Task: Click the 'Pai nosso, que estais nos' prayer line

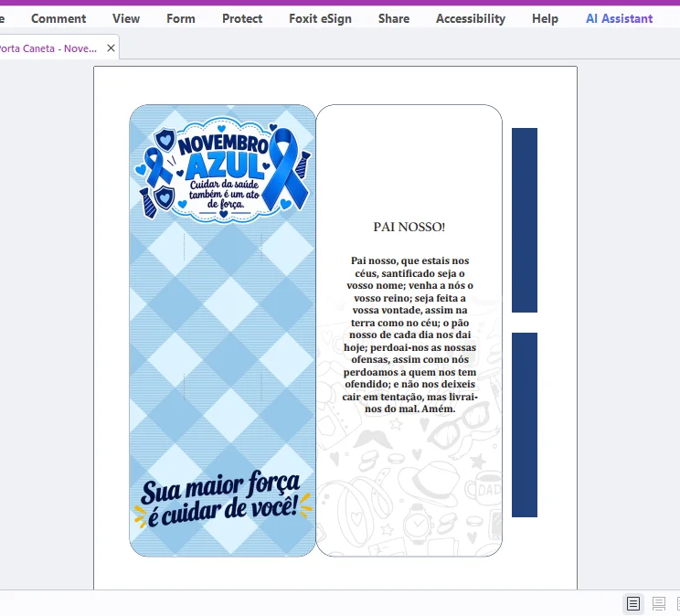Action: (409, 260)
